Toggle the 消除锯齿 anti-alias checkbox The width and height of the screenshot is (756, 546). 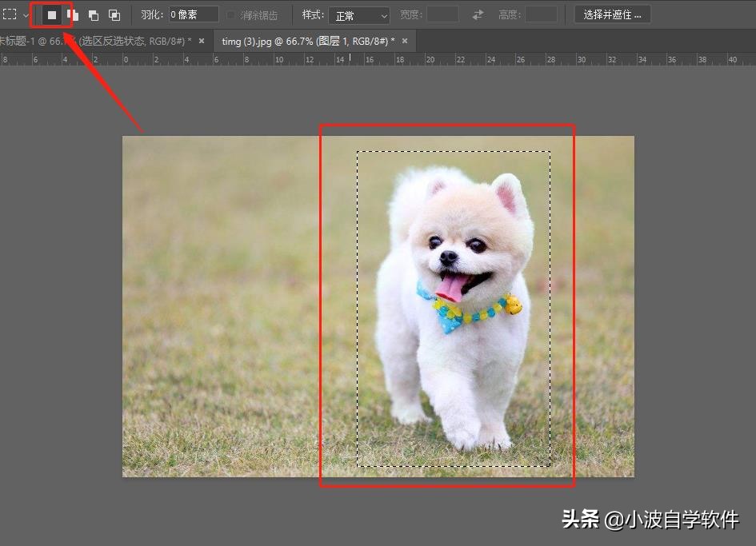click(232, 15)
